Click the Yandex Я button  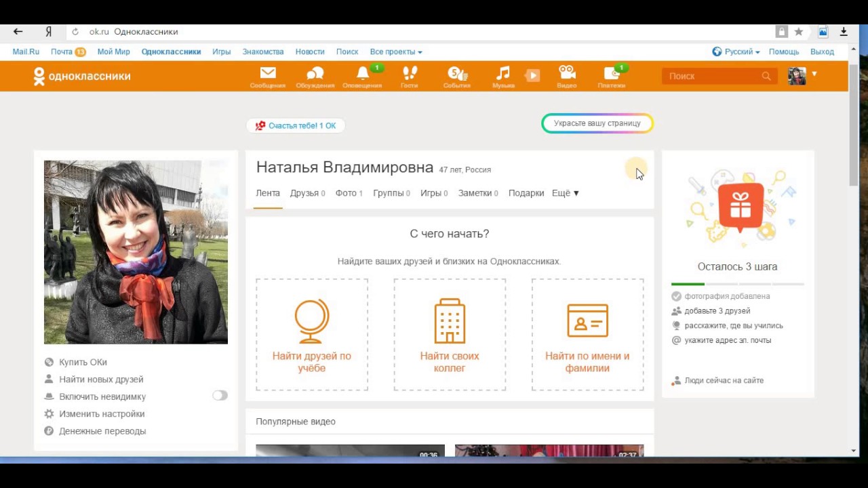(48, 31)
